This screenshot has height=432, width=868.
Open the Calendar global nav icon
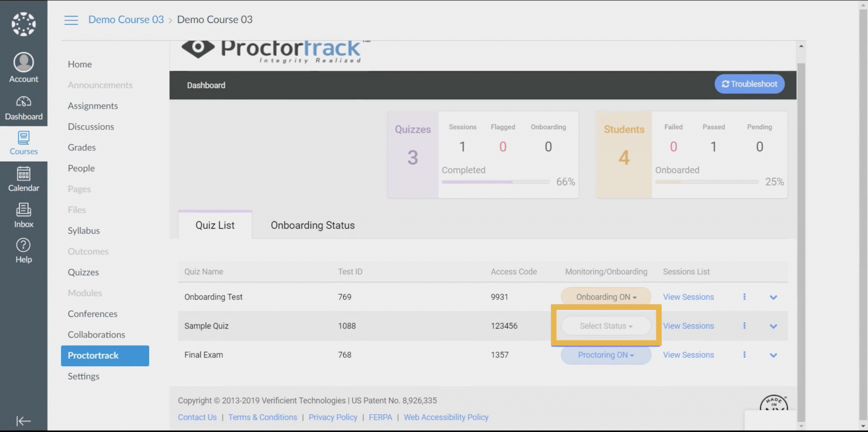(24, 179)
